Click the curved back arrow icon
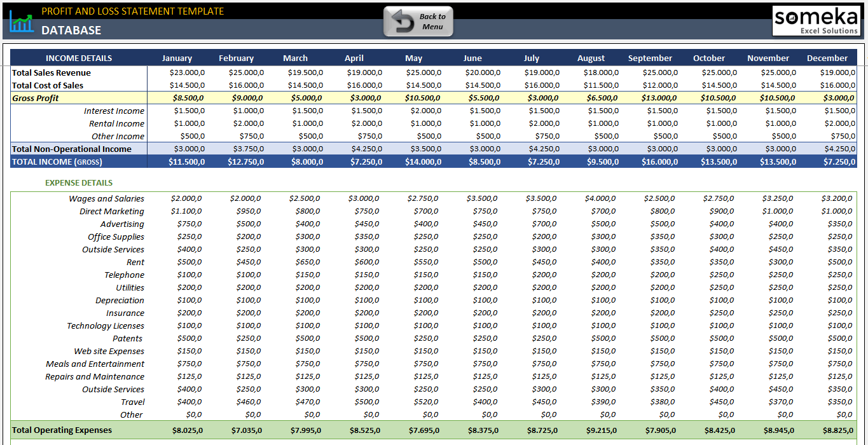The height and width of the screenshot is (445, 868). coord(402,22)
